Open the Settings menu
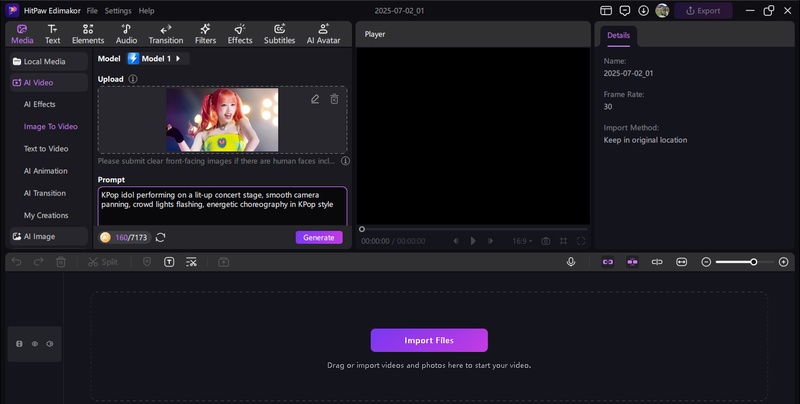This screenshot has height=404, width=800. click(x=118, y=11)
